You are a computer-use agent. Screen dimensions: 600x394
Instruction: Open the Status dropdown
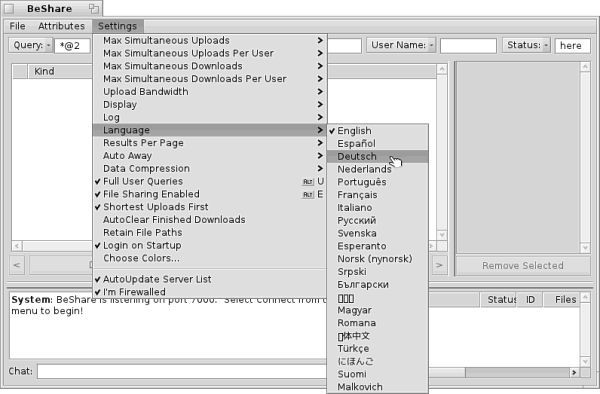[x=526, y=45]
